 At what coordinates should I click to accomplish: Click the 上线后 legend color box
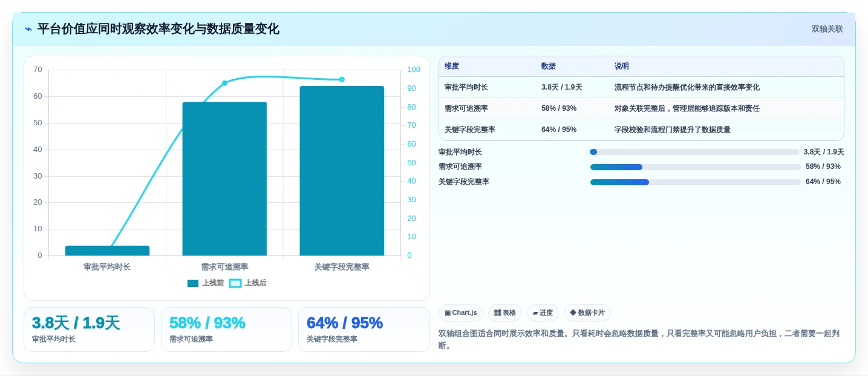point(235,283)
